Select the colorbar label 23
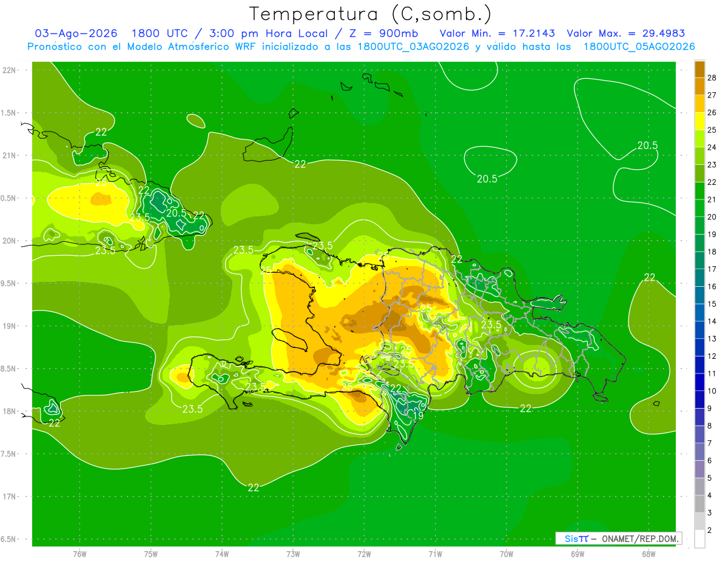Viewport: 728px width, 562px height. [712, 164]
